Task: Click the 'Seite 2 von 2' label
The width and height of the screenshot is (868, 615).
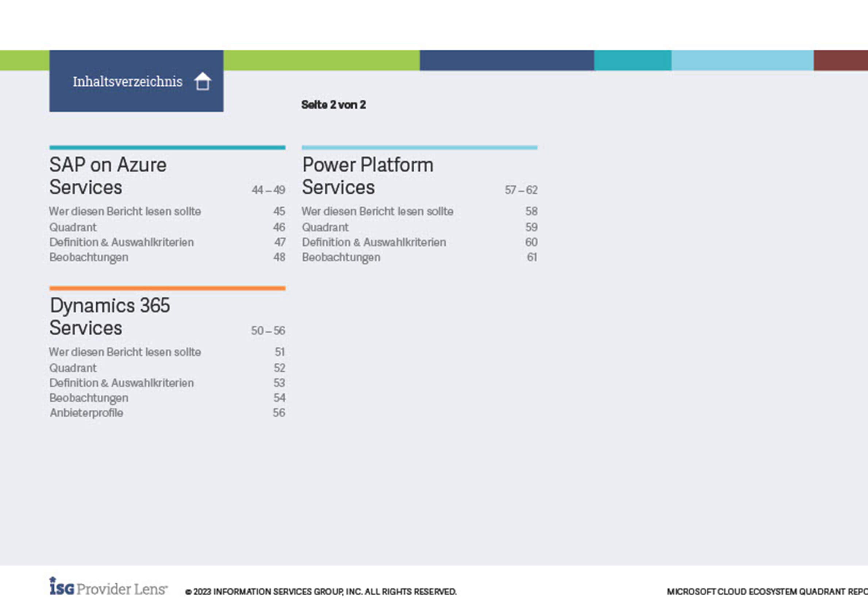Action: (x=333, y=105)
